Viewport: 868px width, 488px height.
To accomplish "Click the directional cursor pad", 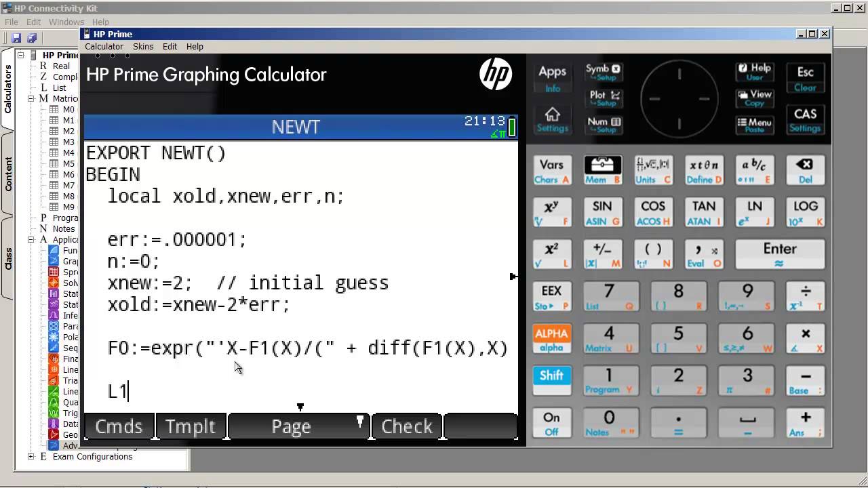I will coord(679,98).
